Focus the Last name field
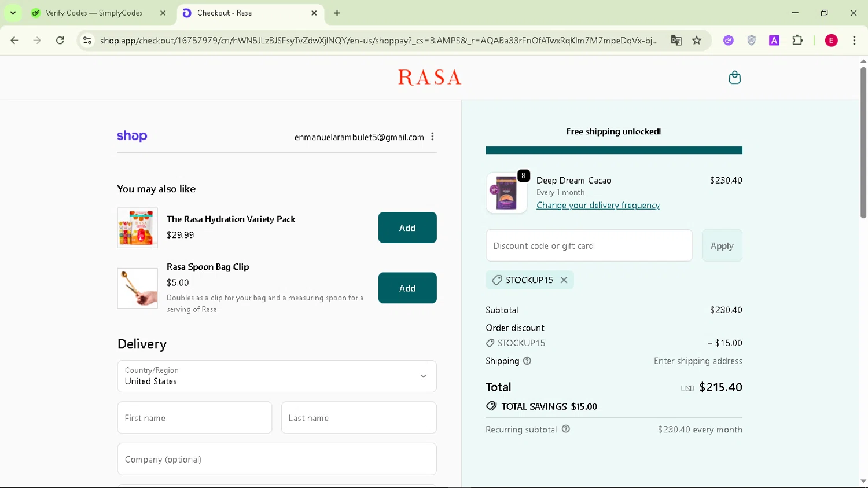 359,418
